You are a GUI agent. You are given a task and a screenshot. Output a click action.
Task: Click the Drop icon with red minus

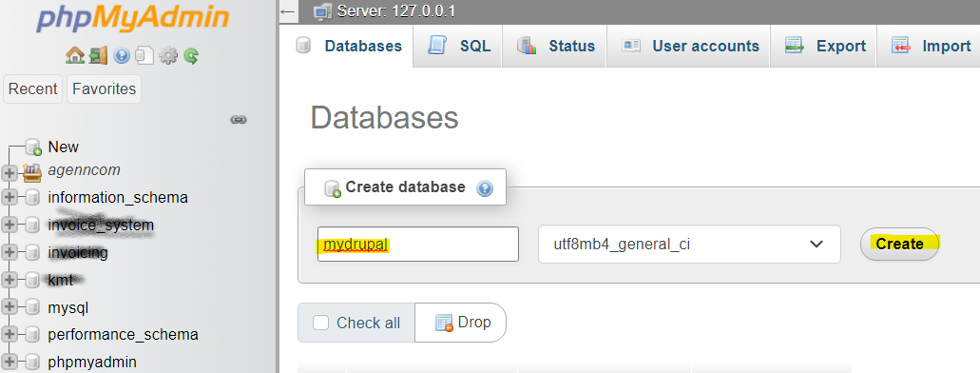pos(444,323)
